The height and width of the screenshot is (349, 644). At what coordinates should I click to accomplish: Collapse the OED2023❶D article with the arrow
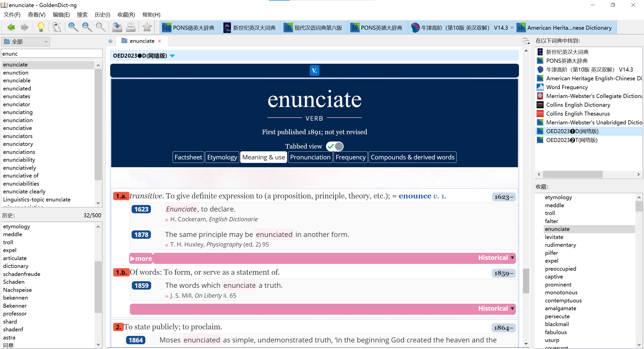click(172, 56)
